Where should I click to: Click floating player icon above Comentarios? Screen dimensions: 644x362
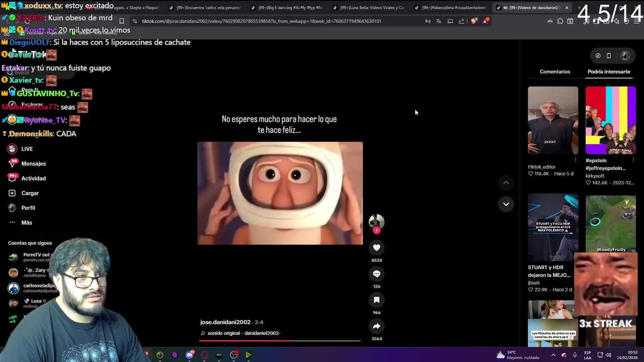[598, 56]
